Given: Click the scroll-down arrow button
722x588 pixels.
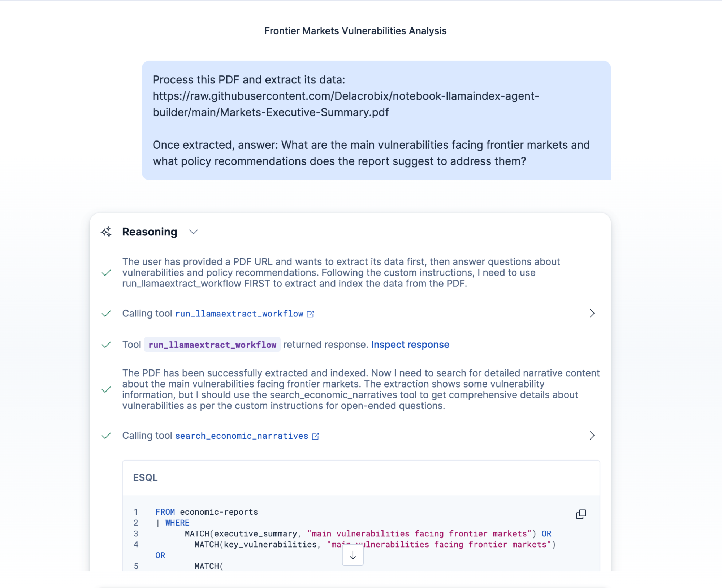Looking at the screenshot, I should click(353, 555).
